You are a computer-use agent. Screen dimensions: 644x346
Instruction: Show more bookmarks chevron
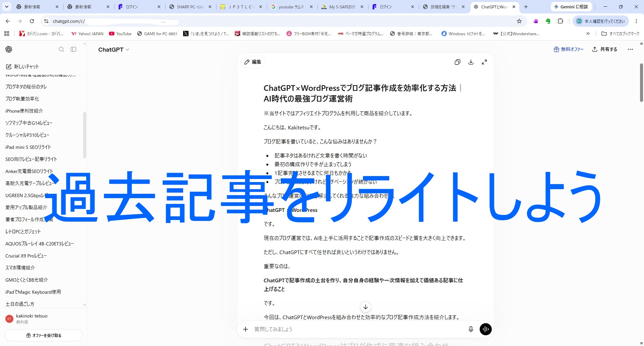[x=588, y=34]
